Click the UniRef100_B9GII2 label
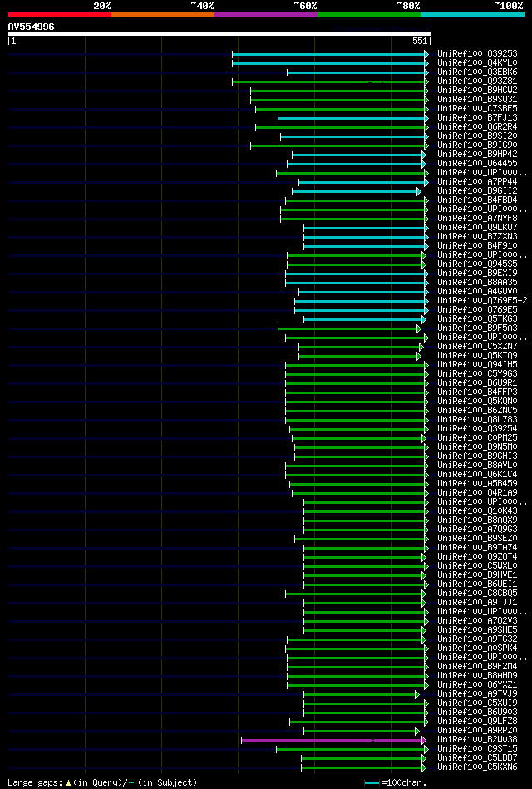Screen dimensions: 532x789 [x=478, y=190]
